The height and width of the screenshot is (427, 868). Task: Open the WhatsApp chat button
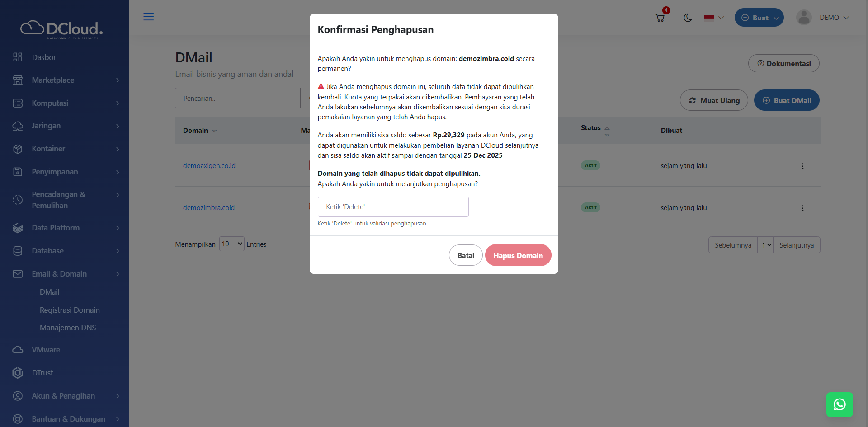tap(840, 404)
